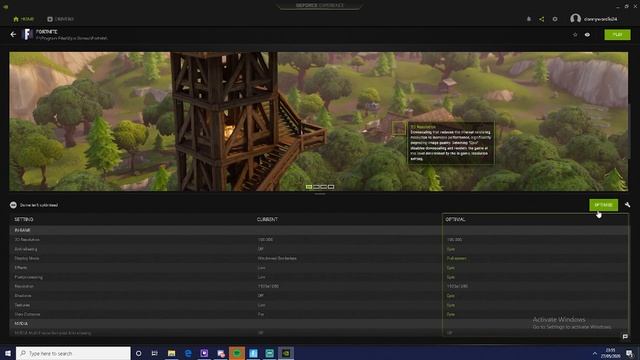The width and height of the screenshot is (640, 360).
Task: Open Task View on taskbar
Action: click(155, 353)
